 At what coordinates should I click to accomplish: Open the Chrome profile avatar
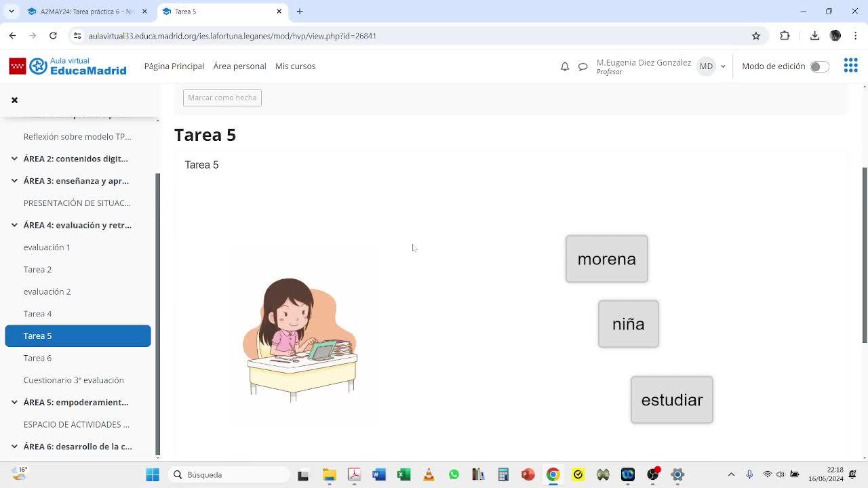point(835,36)
